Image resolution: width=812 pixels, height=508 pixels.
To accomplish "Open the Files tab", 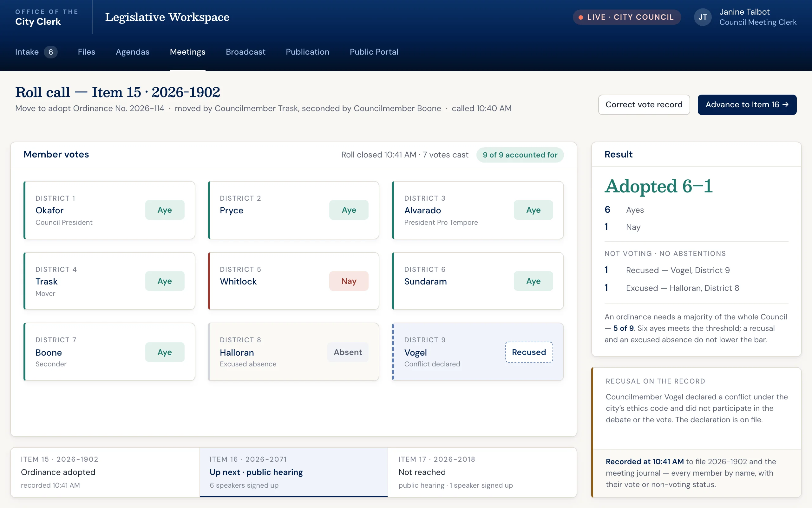I will 87,52.
